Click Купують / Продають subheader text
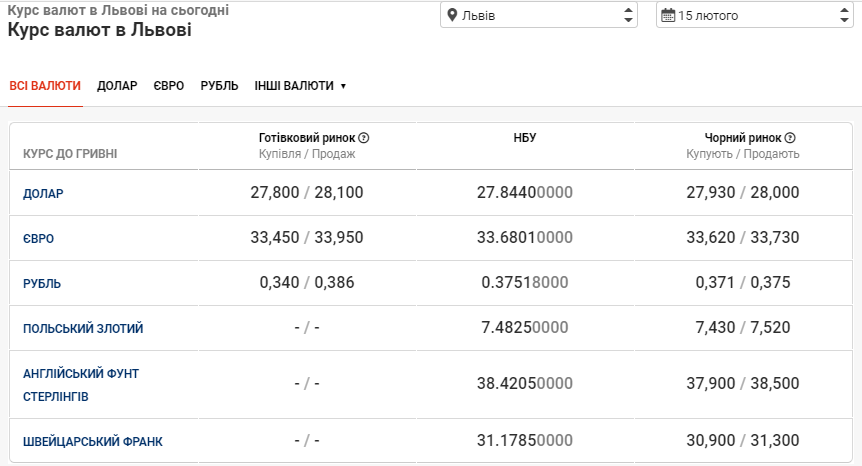The width and height of the screenshot is (862, 466). pos(743,154)
